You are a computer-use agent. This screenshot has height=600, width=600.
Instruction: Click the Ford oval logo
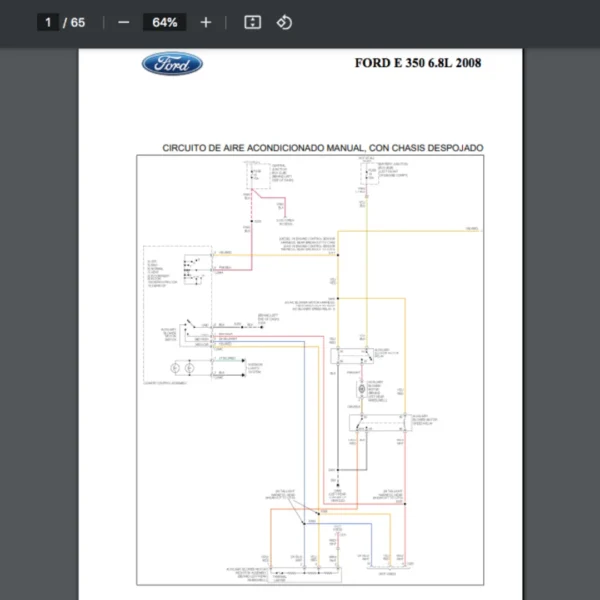coord(172,64)
